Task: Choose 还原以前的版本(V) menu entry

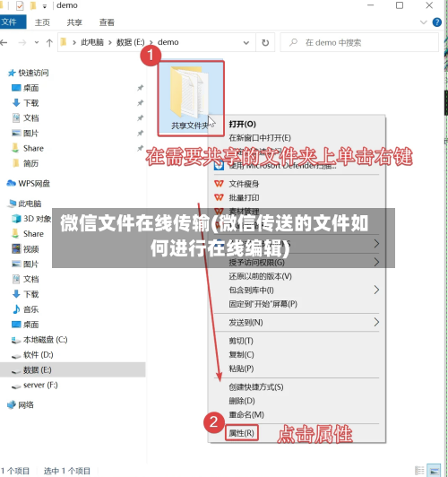Action: tap(260, 276)
